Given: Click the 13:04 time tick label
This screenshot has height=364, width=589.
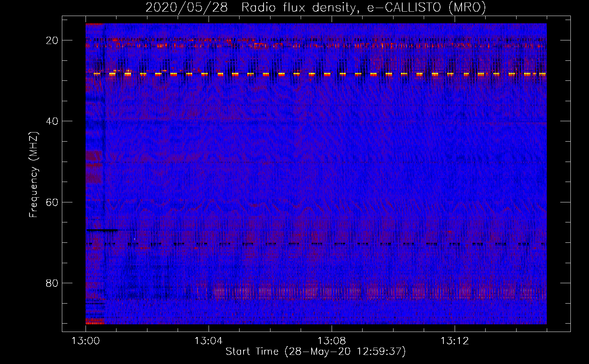Looking at the screenshot, I should (x=209, y=341).
